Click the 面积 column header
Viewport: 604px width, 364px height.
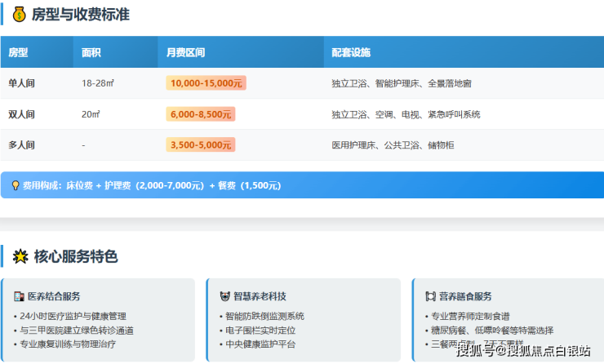coord(91,52)
